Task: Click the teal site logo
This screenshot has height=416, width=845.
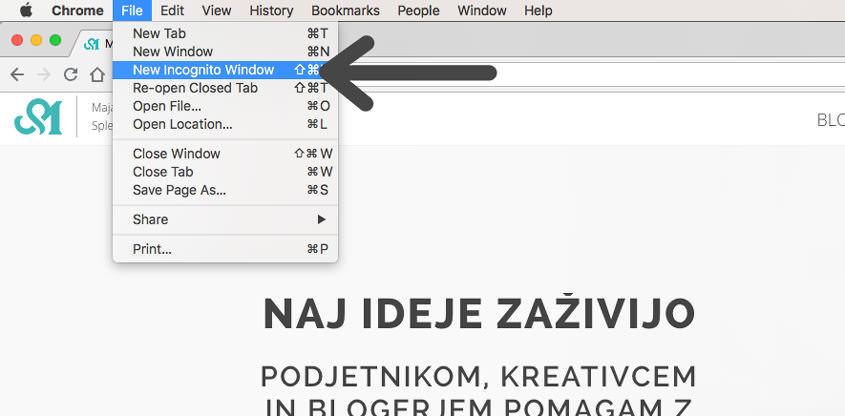Action: pos(38,117)
